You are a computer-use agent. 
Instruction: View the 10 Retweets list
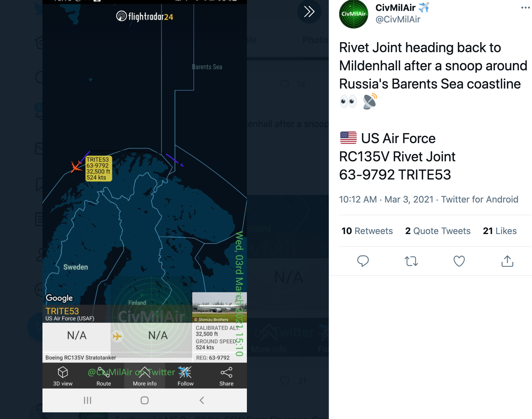pyautogui.click(x=367, y=231)
